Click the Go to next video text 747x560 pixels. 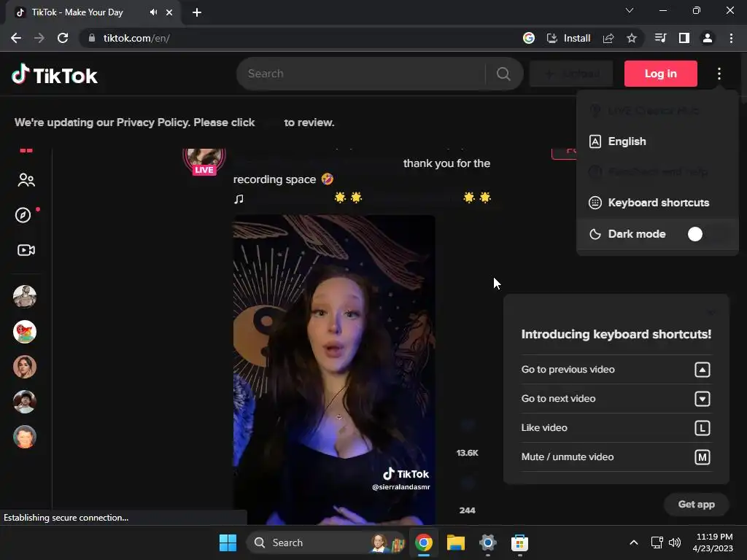tap(558, 399)
